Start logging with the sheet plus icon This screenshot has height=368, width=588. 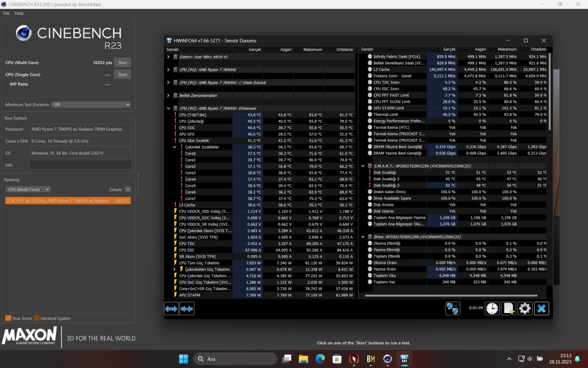click(x=508, y=309)
